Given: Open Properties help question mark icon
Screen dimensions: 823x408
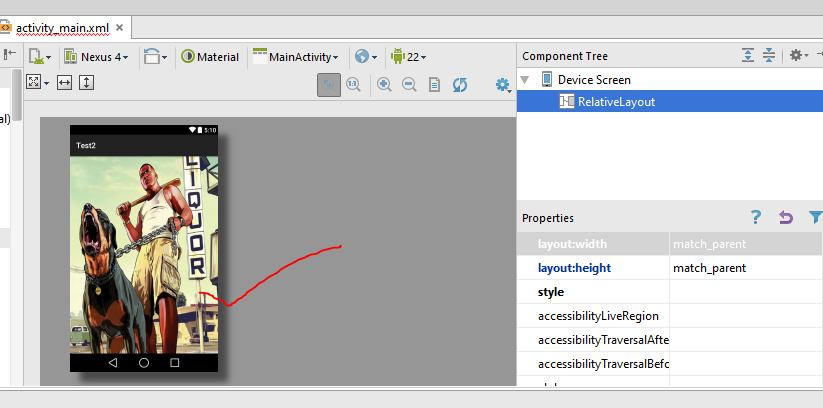Looking at the screenshot, I should click(x=756, y=217).
